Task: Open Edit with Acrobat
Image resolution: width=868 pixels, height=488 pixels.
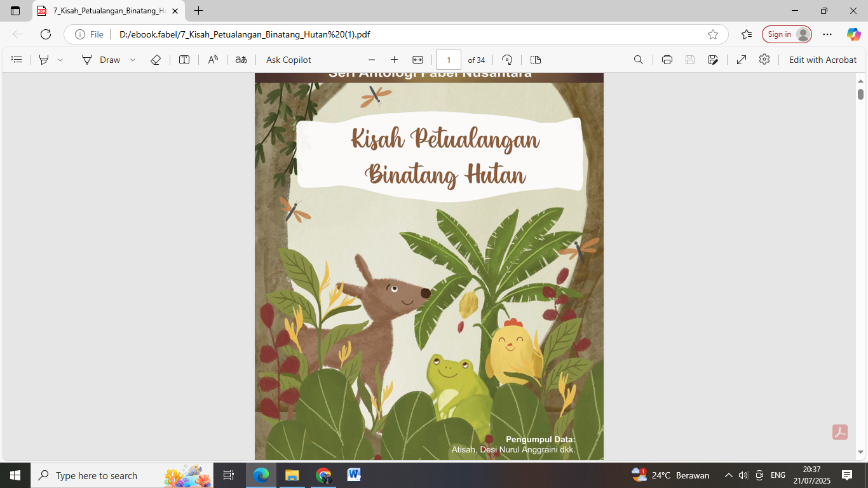Action: 823,59
